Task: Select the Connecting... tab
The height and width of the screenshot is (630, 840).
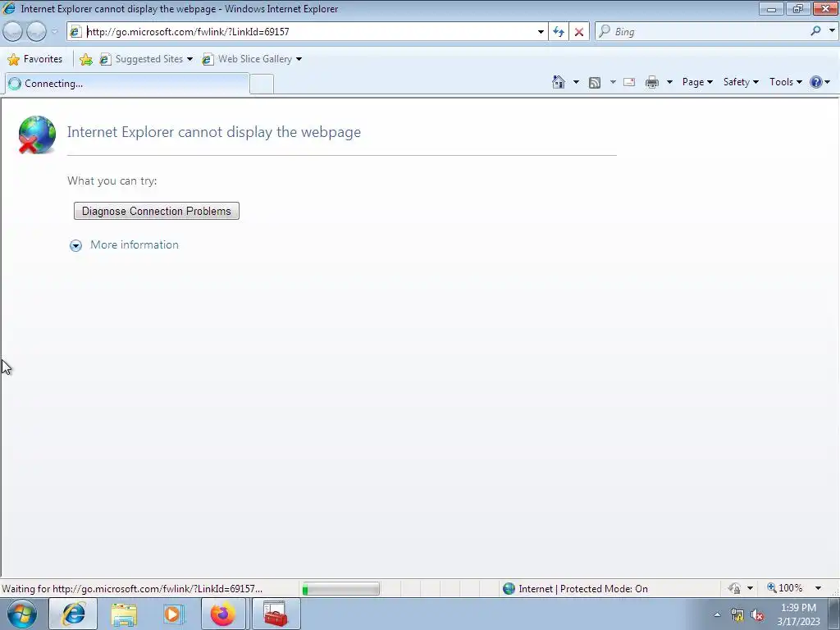Action: click(127, 84)
